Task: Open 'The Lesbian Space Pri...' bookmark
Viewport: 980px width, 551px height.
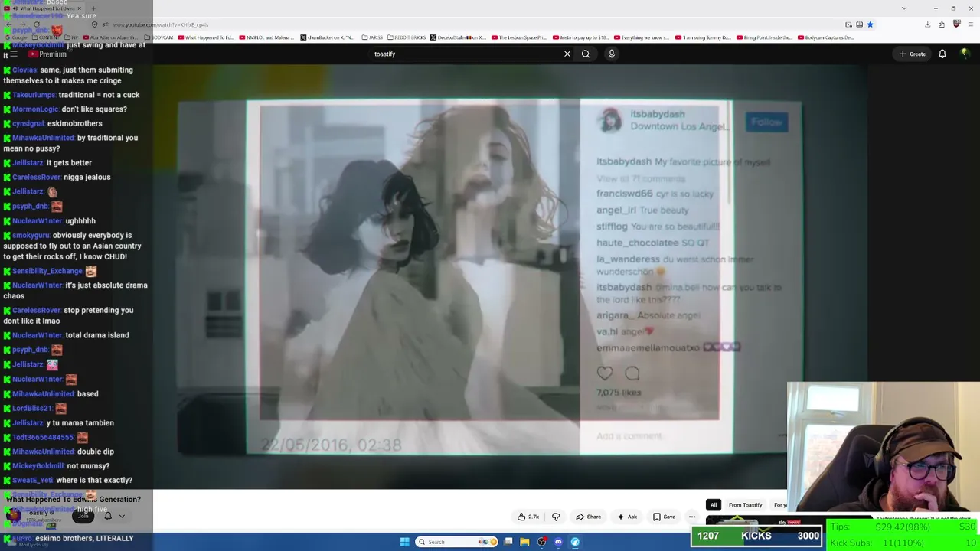Action: pos(519,37)
